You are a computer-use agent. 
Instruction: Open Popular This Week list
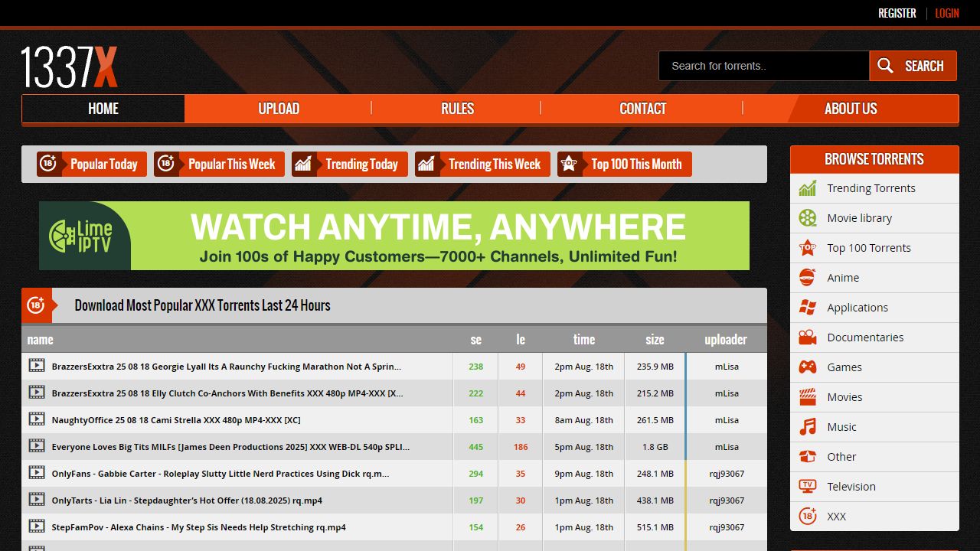[x=220, y=164]
